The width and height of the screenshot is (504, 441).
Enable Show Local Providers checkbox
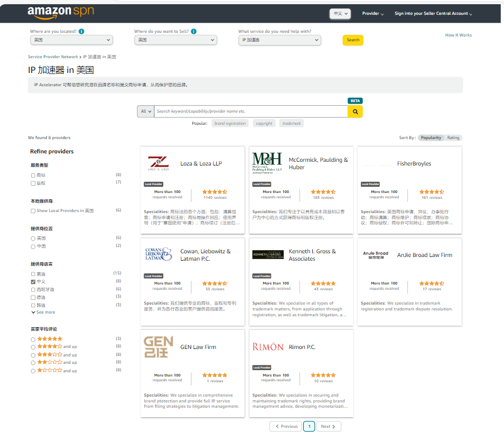click(x=33, y=210)
